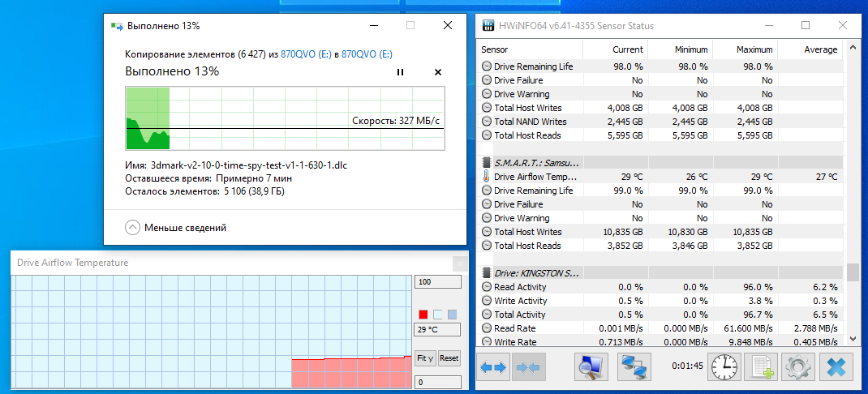Pause the file copy operation
This screenshot has width=868, height=394.
point(400,72)
